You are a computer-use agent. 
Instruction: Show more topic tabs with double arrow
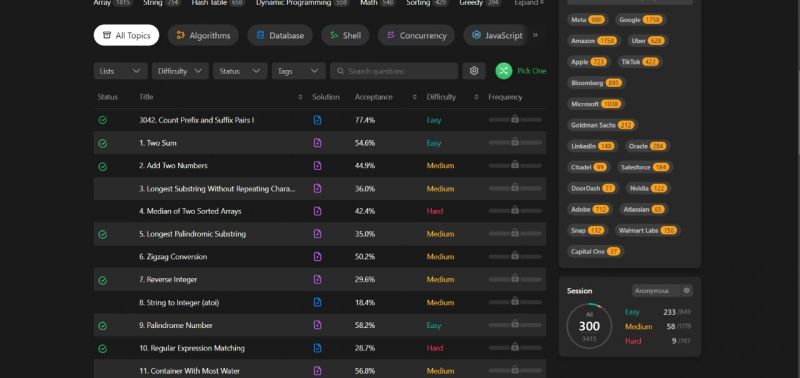point(535,35)
